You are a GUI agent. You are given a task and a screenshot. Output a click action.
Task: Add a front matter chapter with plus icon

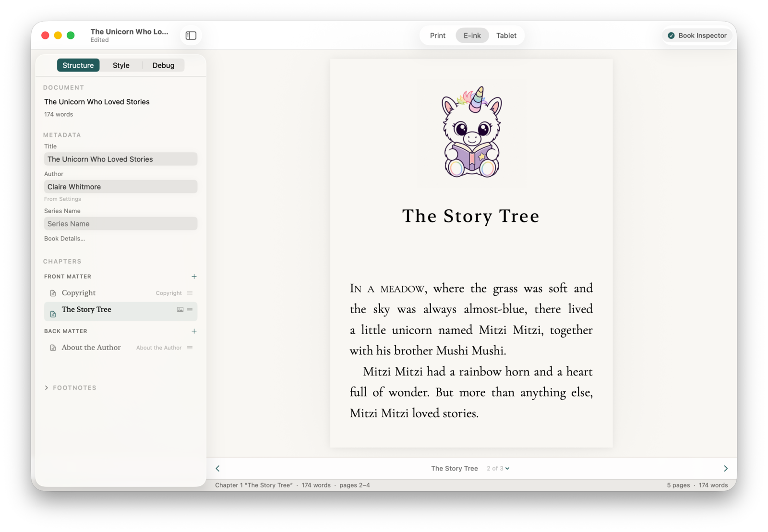(194, 277)
